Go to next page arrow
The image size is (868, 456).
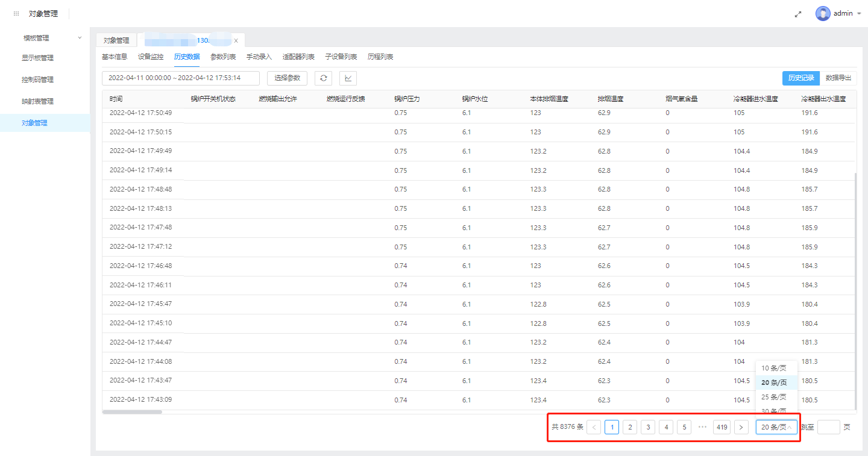[x=741, y=427]
